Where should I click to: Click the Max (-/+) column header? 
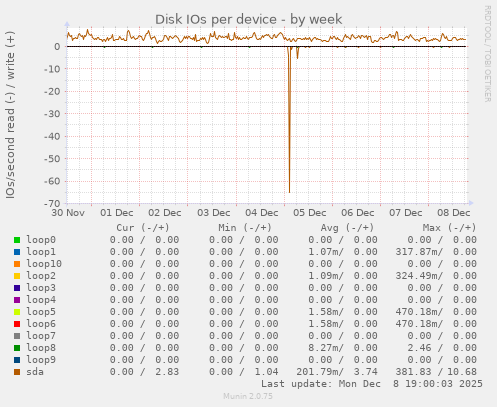[449, 228]
